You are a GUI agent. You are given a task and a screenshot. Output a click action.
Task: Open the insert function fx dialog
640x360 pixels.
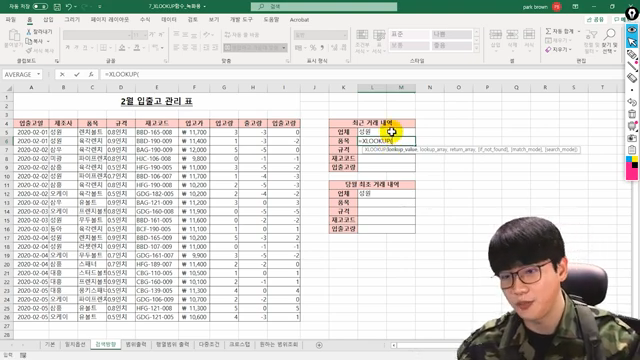[x=91, y=74]
